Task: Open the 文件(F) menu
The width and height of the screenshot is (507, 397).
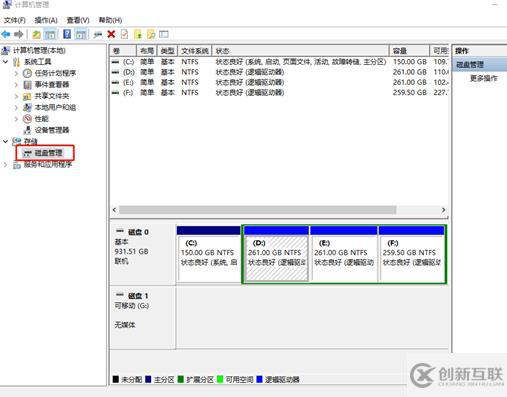Action: pyautogui.click(x=15, y=20)
